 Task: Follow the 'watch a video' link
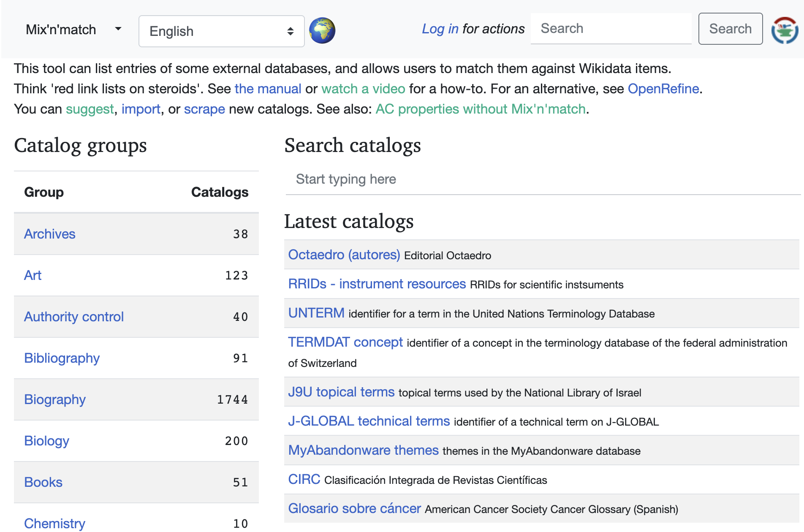pyautogui.click(x=363, y=89)
